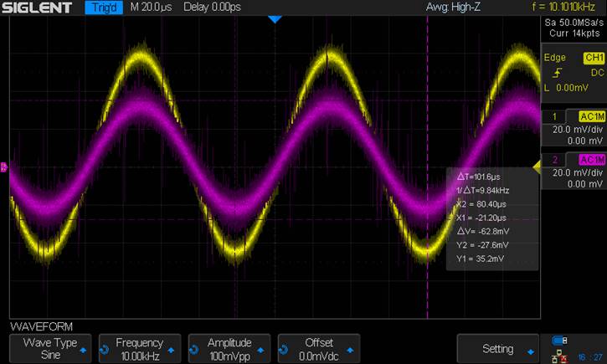Click the cursor measurement readout box
Viewport: 607px width, 364px height.
pos(494,218)
